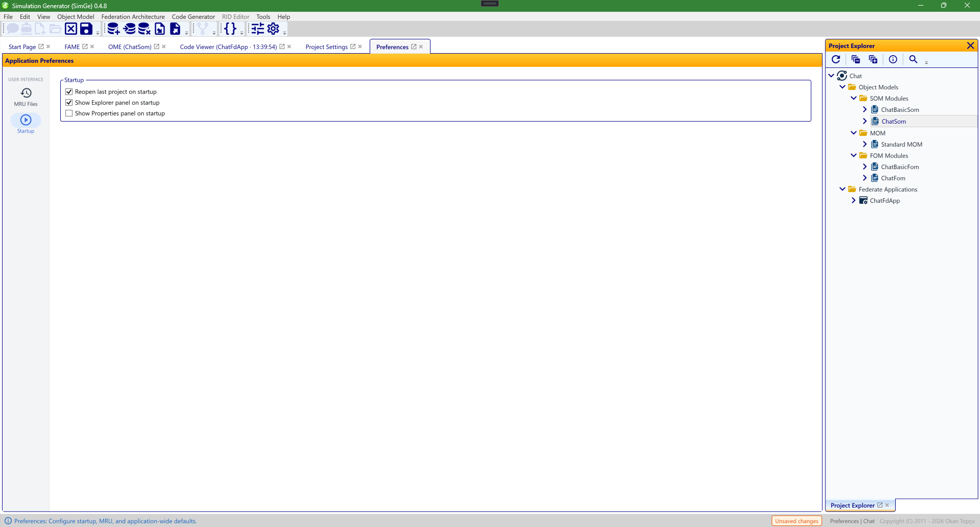980x527 pixels.
Task: Close the FAME tab
Action: (92, 46)
